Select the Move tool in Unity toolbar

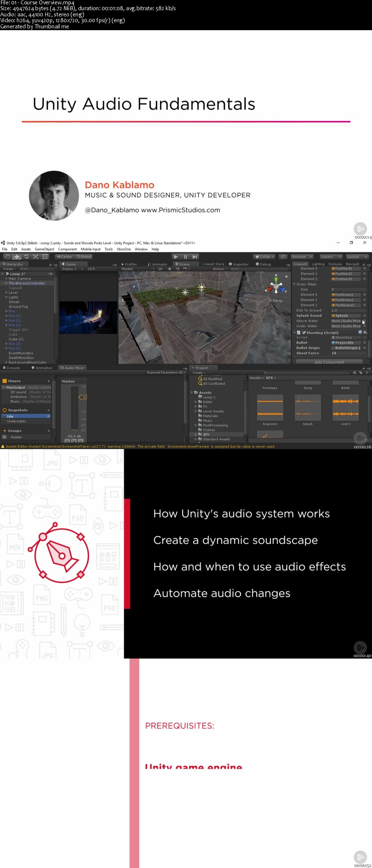(17, 257)
